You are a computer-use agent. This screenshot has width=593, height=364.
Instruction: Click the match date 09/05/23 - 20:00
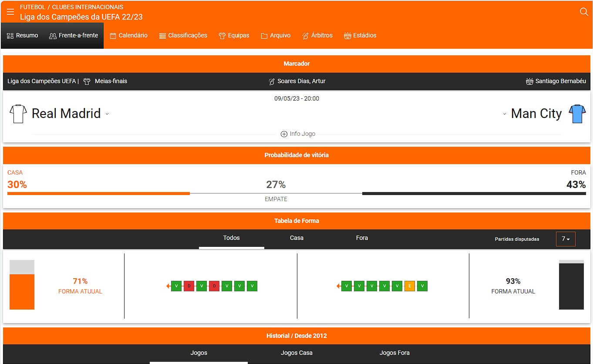click(296, 99)
